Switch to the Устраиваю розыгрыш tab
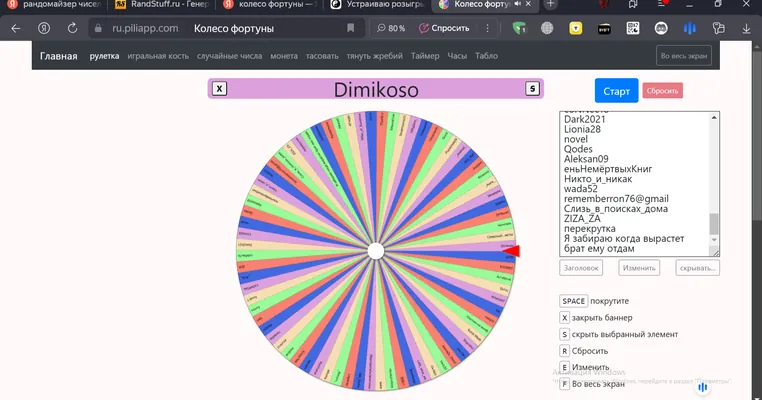Viewport: 762px width, 400px height. point(378,4)
